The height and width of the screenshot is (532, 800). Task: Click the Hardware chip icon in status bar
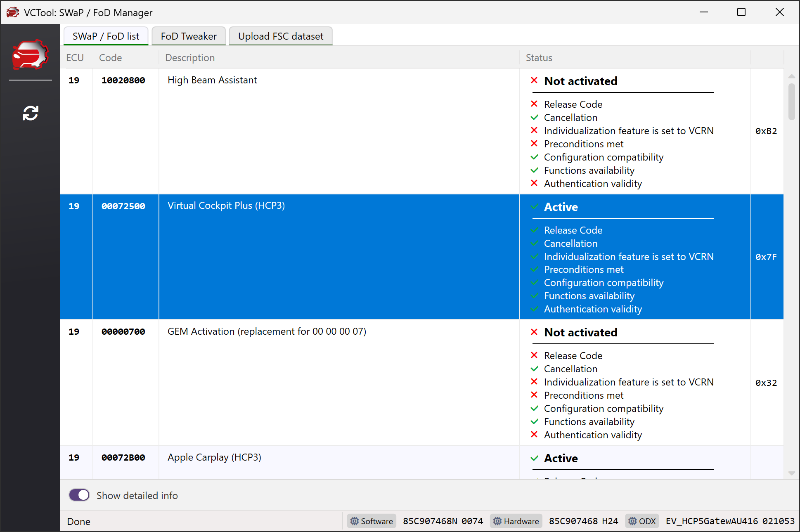point(497,521)
